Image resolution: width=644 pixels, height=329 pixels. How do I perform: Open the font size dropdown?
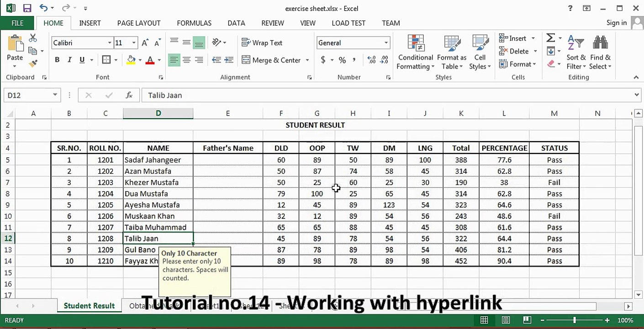coord(134,43)
